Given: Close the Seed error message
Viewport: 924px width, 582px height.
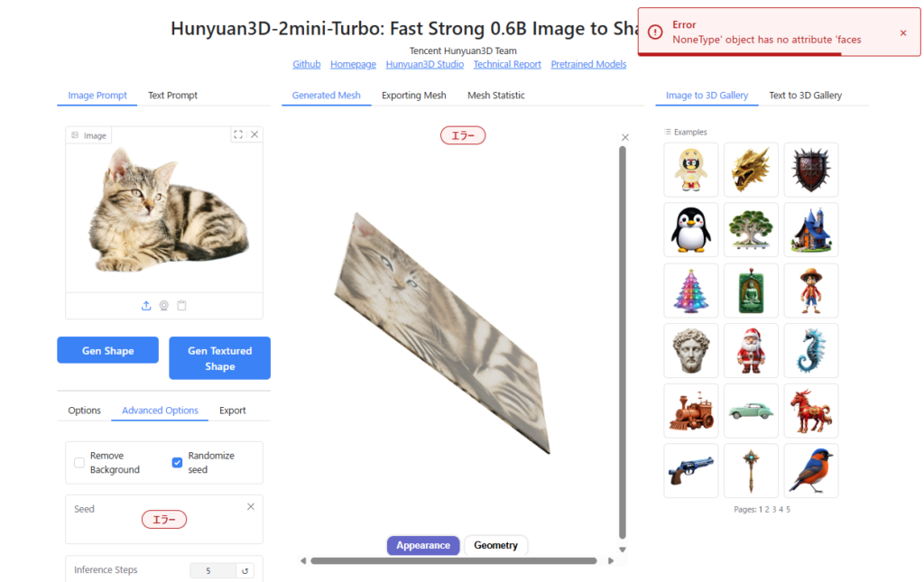Looking at the screenshot, I should 251,507.
